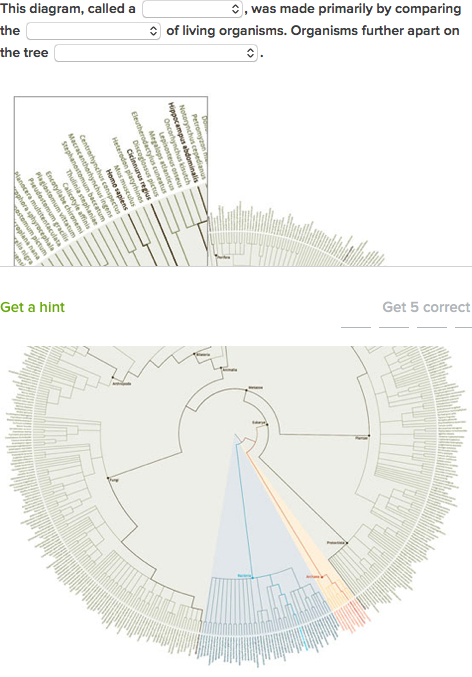Screen dimensions: 472x677
Task: Select the Animalia node on the tree
Action: (229, 370)
